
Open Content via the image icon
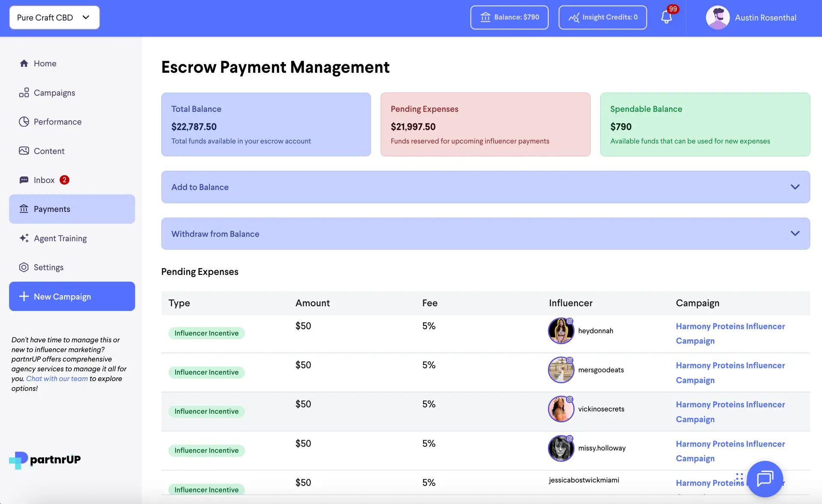[24, 151]
